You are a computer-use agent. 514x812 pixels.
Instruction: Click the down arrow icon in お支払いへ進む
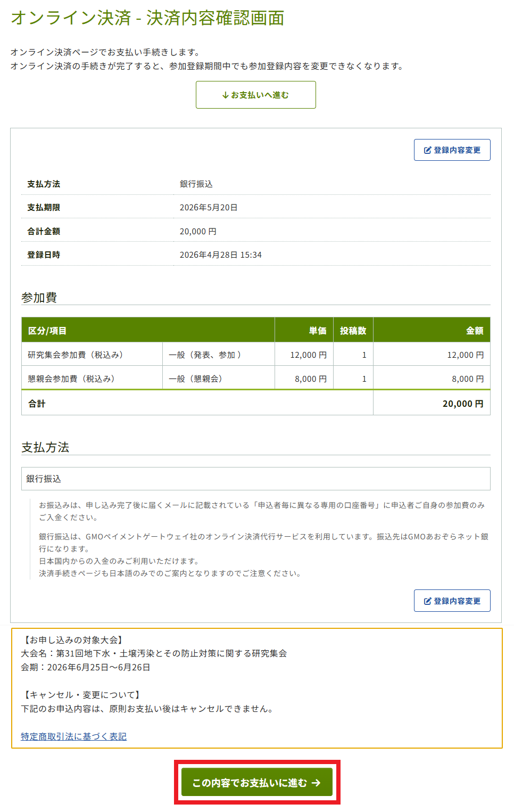coord(226,95)
